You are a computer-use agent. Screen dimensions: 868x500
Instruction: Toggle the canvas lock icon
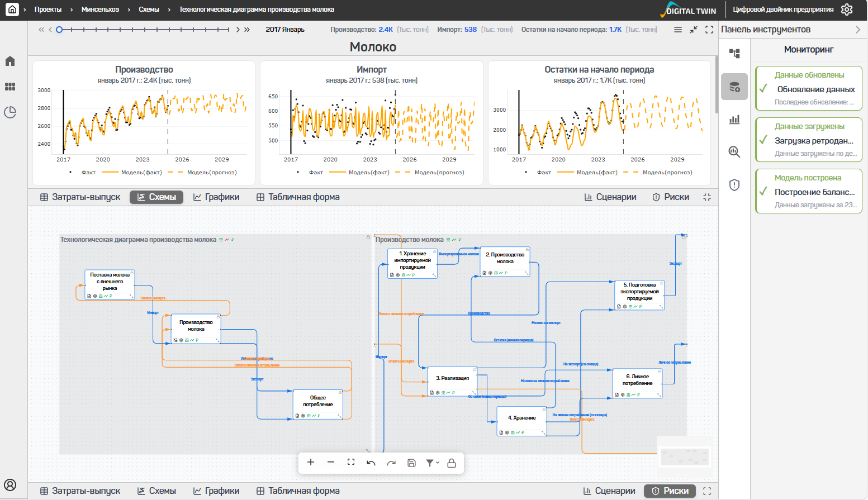[x=452, y=463]
